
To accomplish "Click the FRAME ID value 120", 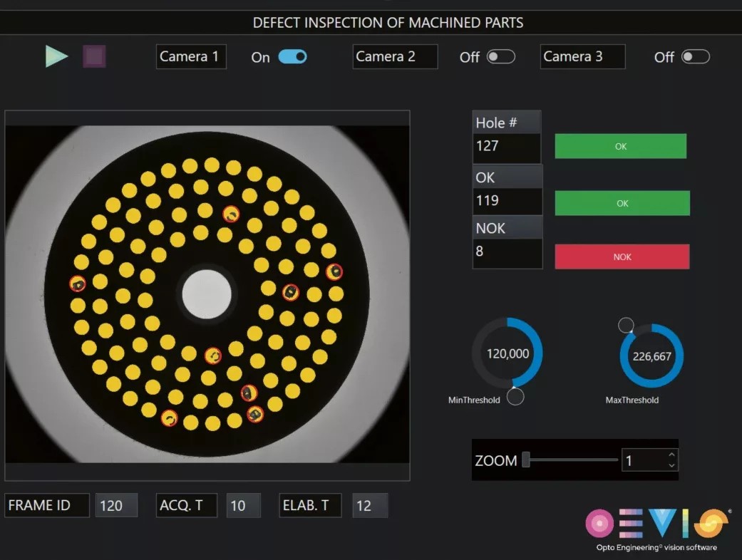I will click(x=116, y=506).
